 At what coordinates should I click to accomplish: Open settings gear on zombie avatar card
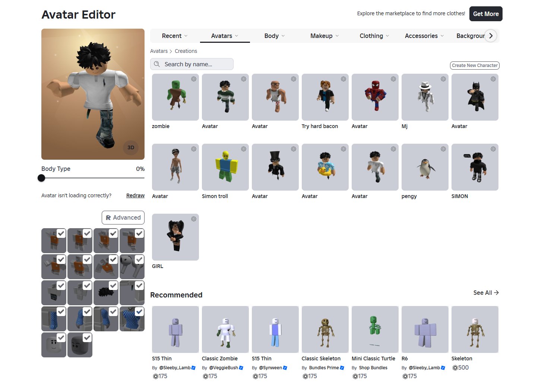pyautogui.click(x=194, y=79)
